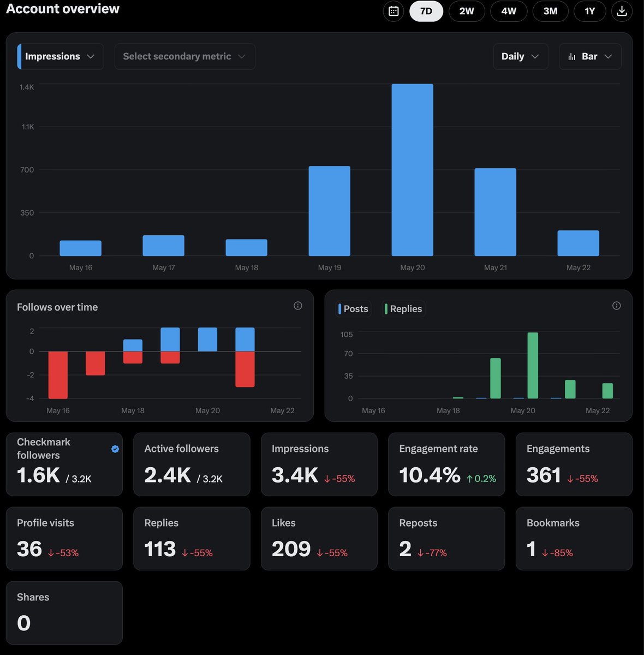Open the calendar date picker icon

coord(393,11)
